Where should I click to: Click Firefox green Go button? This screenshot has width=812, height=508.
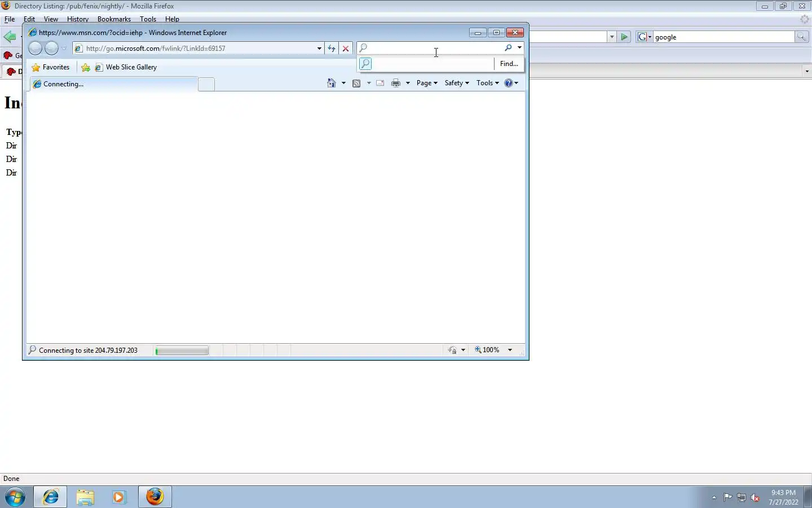pyautogui.click(x=624, y=37)
